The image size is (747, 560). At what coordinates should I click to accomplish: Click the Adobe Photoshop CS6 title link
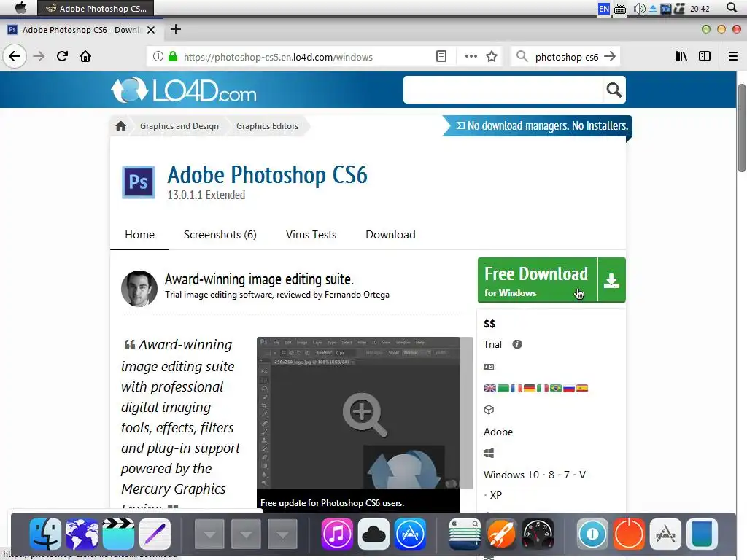tap(267, 174)
